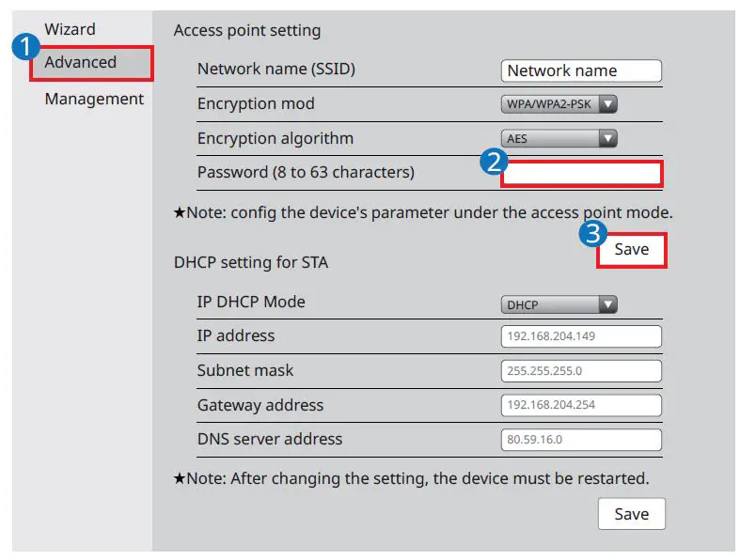Click the Network name SSID text field
The height and width of the screenshot is (560, 740).
(x=581, y=70)
